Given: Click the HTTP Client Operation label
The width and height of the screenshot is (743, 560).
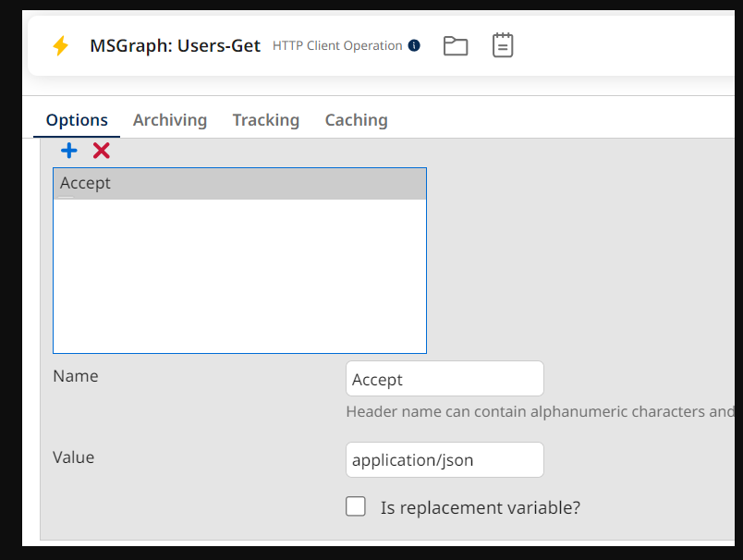Looking at the screenshot, I should click(x=337, y=45).
